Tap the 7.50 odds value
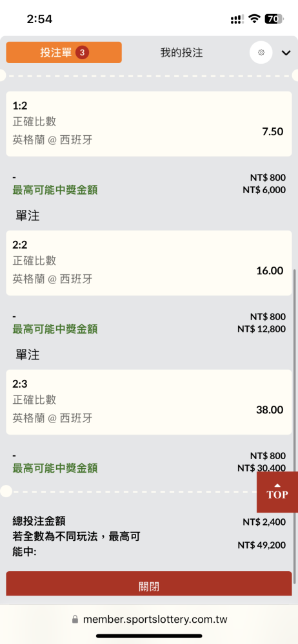This screenshot has width=298, height=644. tap(272, 131)
